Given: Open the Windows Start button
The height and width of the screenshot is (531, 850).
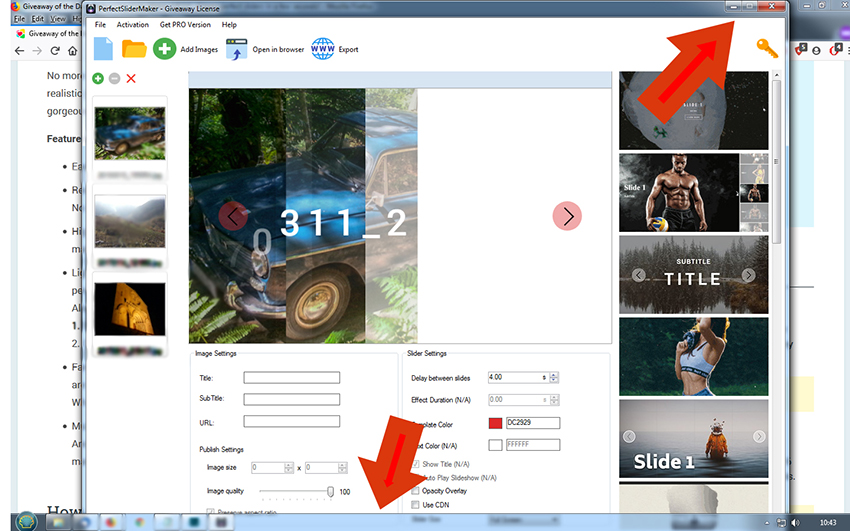Looking at the screenshot, I should 26,522.
